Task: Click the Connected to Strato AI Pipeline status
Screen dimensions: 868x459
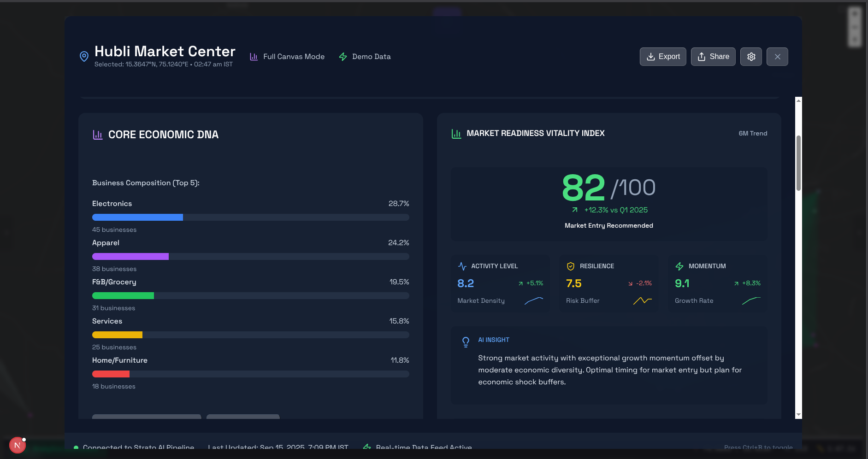Action: tap(138, 447)
